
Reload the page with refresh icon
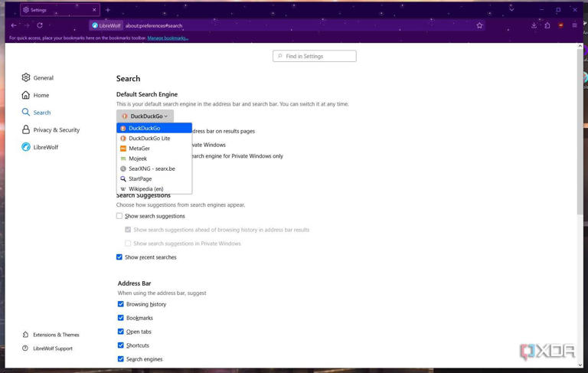(40, 25)
